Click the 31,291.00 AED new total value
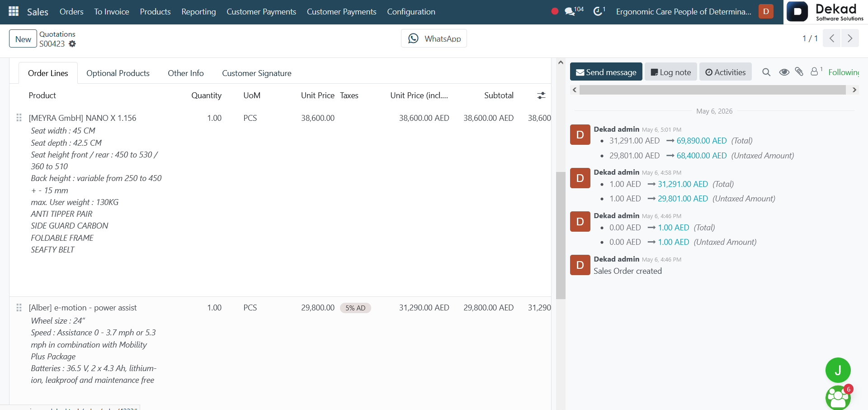The image size is (868, 410). click(683, 184)
